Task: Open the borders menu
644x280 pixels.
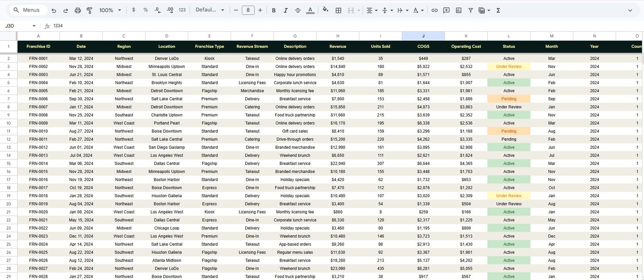Action: tap(339, 10)
